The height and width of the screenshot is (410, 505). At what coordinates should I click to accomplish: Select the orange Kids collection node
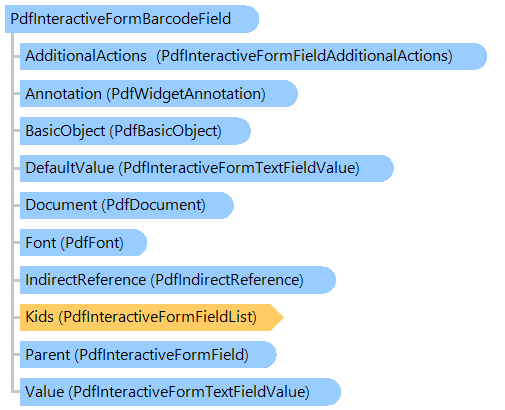pos(152,317)
